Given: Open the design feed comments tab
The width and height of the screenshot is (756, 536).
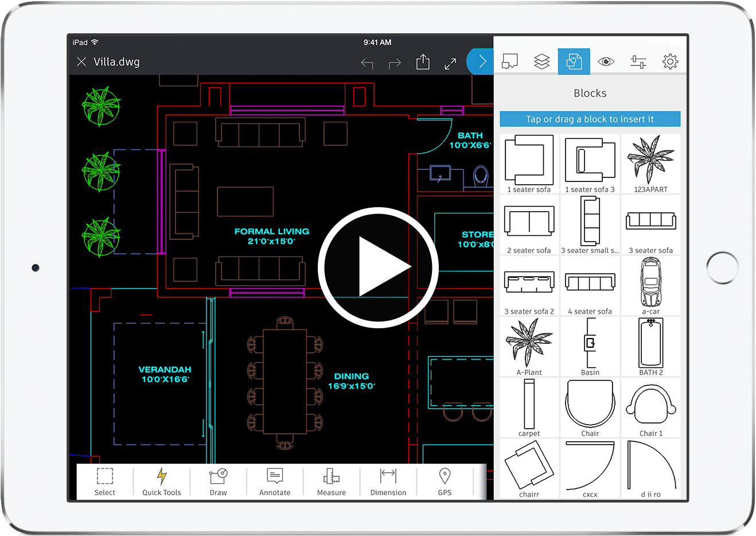Looking at the screenshot, I should [509, 61].
